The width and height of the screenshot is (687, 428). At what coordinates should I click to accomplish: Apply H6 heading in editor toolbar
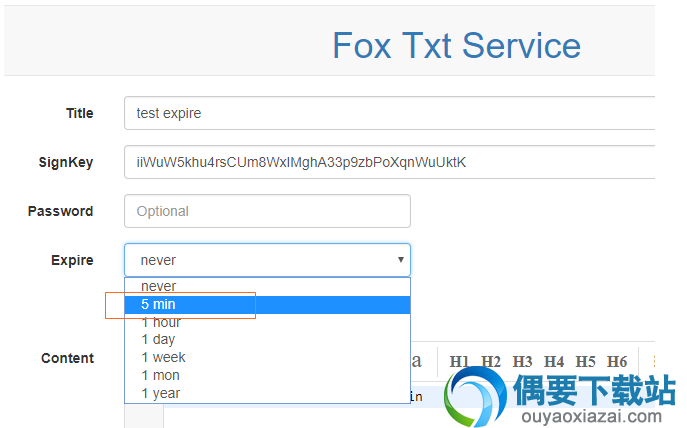coord(617,362)
